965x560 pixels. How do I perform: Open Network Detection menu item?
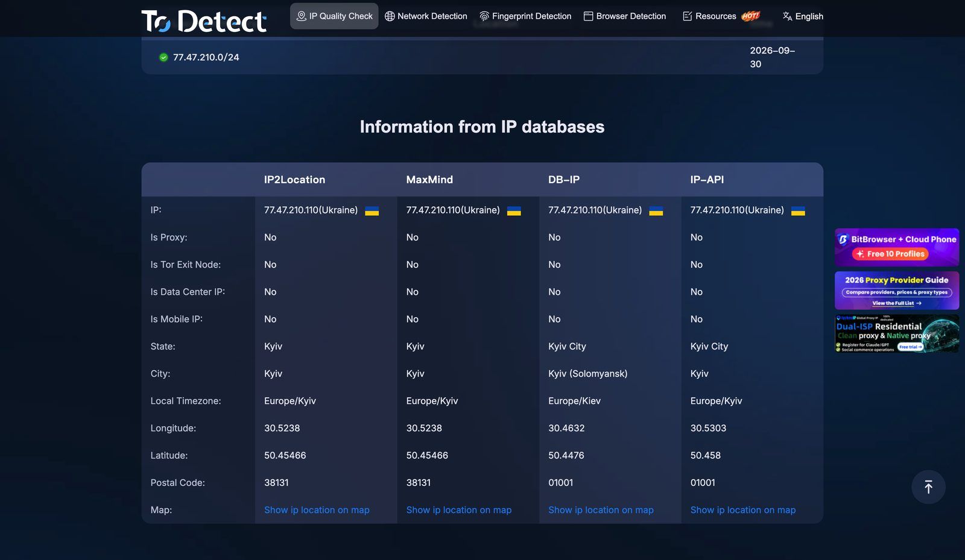click(x=426, y=16)
